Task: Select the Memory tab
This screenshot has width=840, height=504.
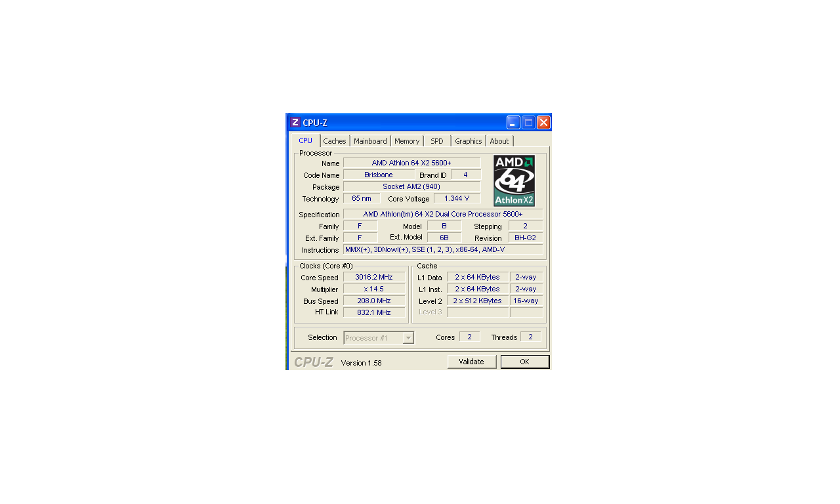Action: click(x=407, y=141)
